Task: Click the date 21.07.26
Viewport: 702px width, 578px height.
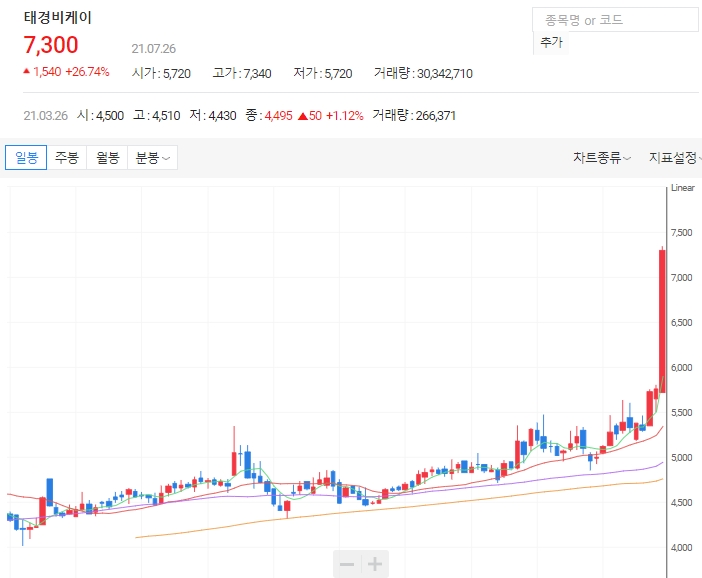Action: click(x=154, y=49)
